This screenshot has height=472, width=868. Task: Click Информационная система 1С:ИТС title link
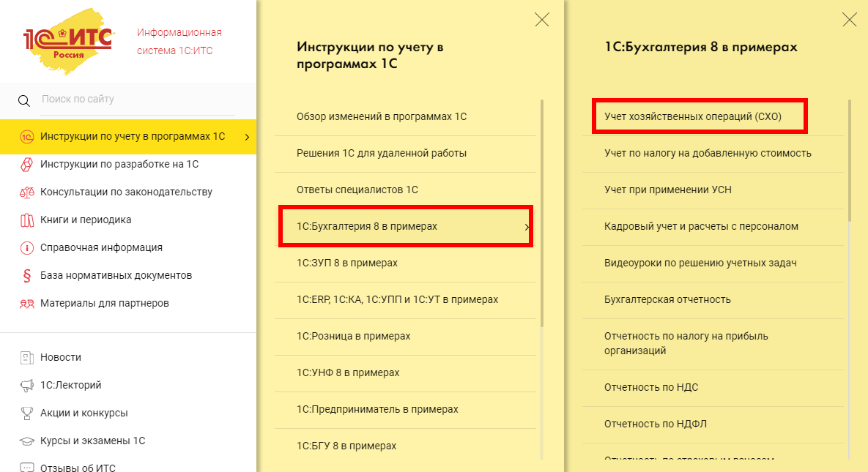(x=179, y=42)
